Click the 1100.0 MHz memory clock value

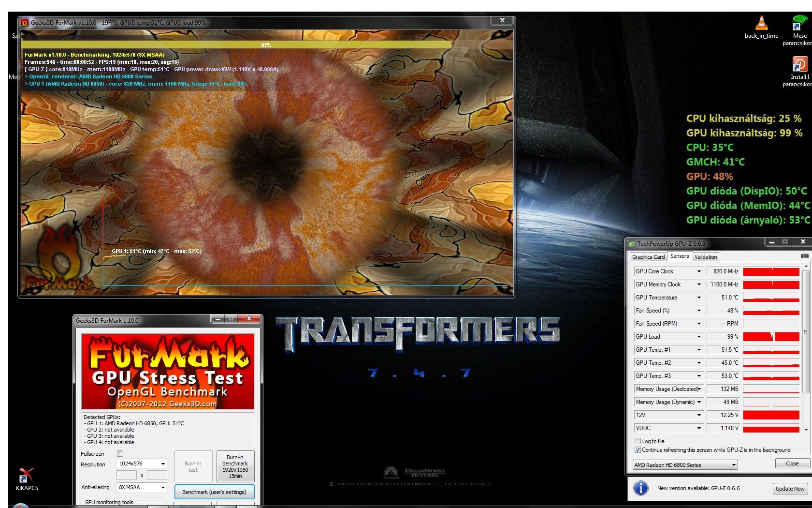(724, 284)
